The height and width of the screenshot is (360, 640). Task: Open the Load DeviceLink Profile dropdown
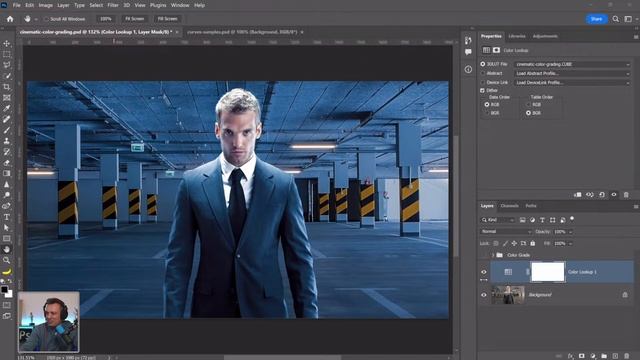point(572,82)
